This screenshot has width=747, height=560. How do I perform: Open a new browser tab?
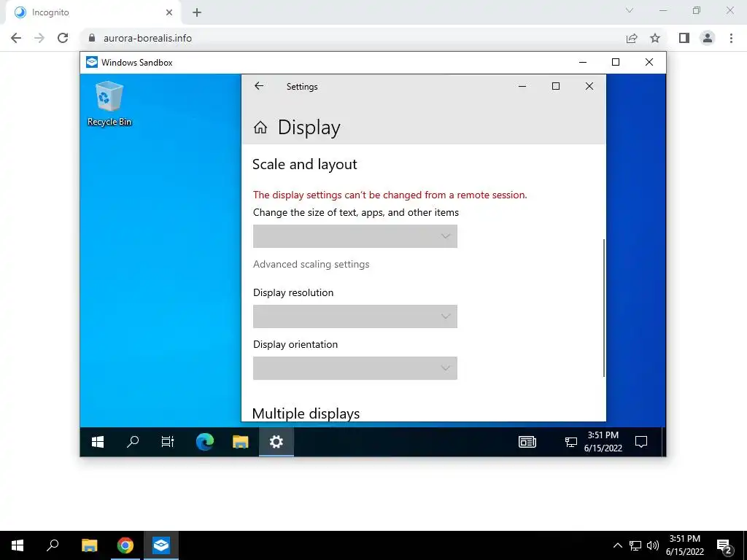click(197, 12)
